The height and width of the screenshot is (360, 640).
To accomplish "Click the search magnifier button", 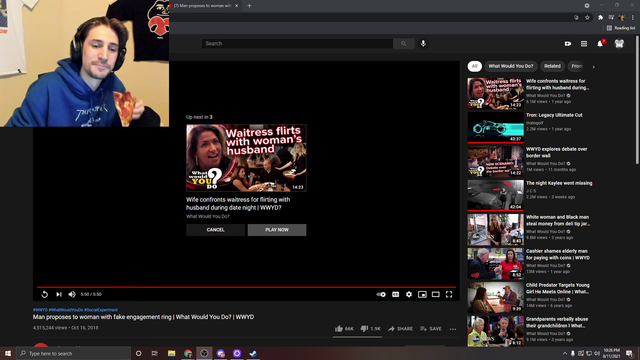I will (x=404, y=43).
